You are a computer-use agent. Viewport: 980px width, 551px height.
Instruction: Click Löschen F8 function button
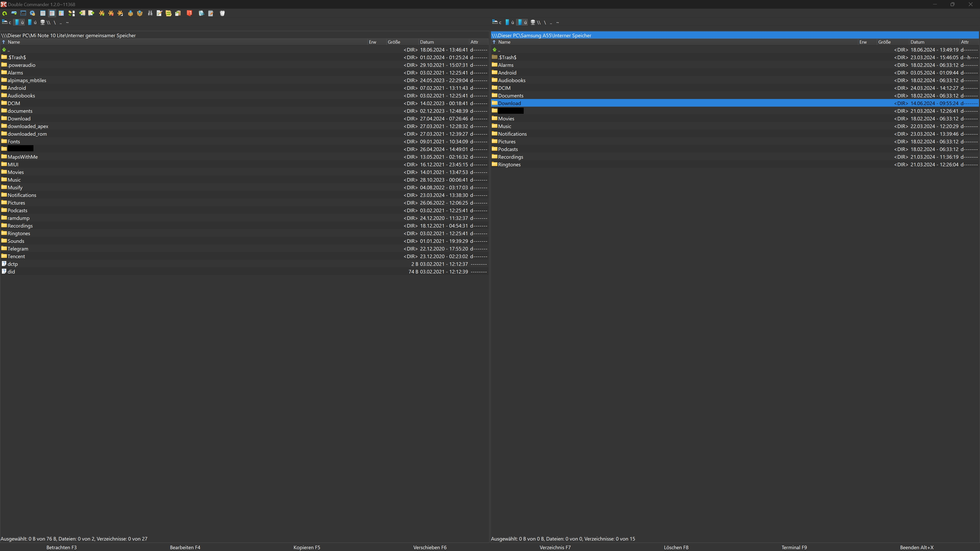pyautogui.click(x=676, y=547)
